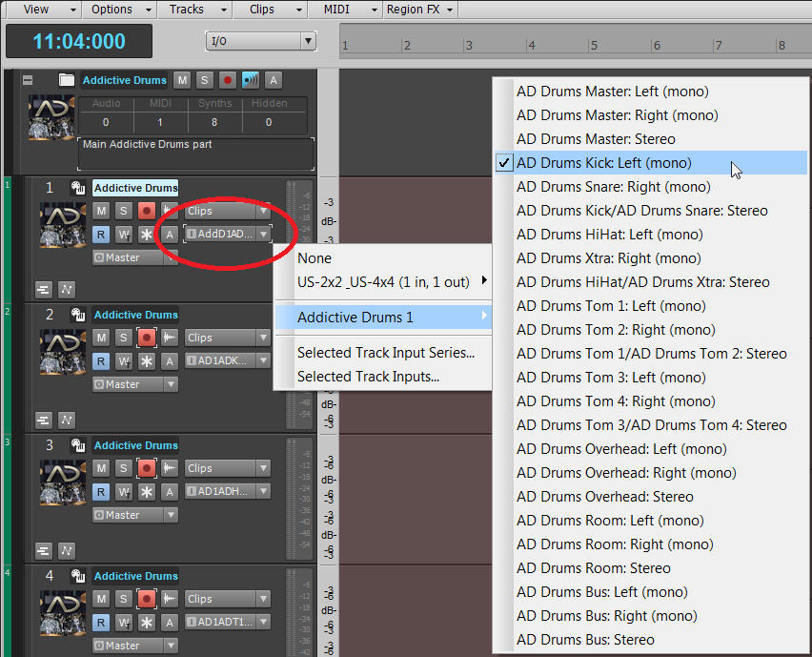Click track 2 AD thumbnail image
This screenshot has height=657, width=812.
click(63, 352)
